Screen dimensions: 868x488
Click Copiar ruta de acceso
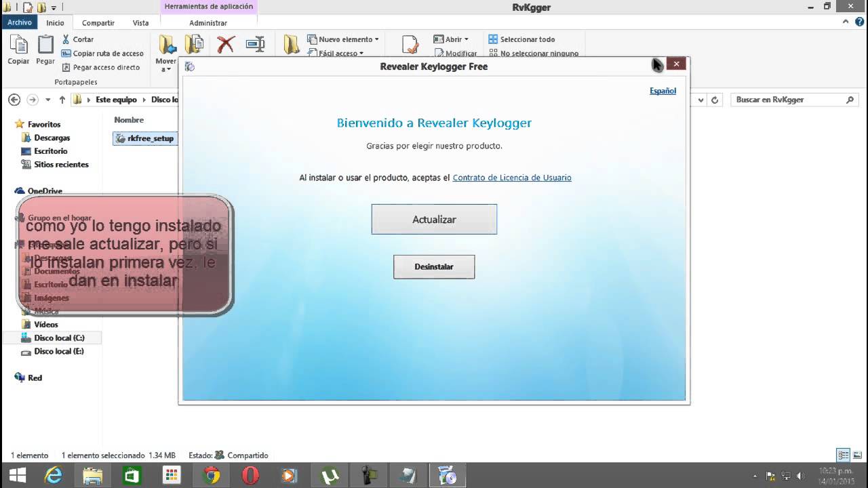[x=102, y=54]
